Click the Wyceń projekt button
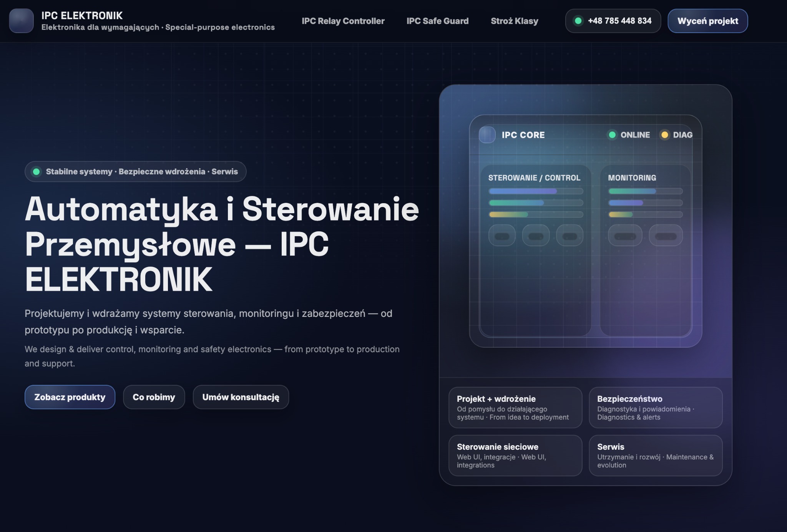This screenshot has height=532, width=787. 708,21
